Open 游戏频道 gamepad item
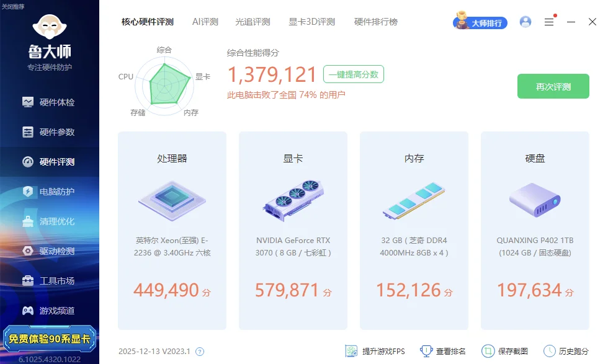This screenshot has height=364, width=608. [x=50, y=311]
